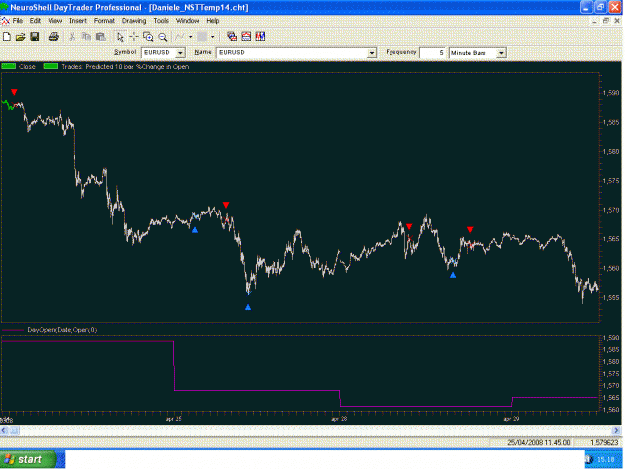Viewport: 625px width, 469px height.
Task: Open the Edit menu
Action: pyautogui.click(x=35, y=21)
